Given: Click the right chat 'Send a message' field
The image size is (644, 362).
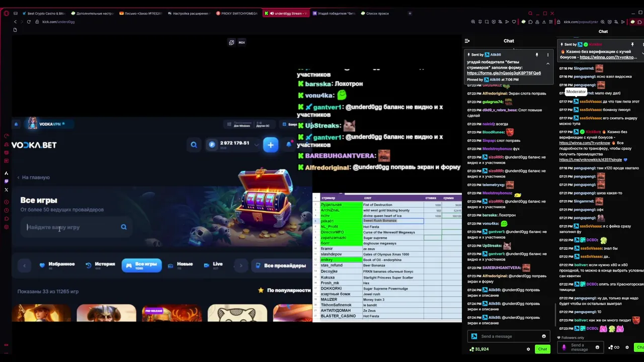Looking at the screenshot, I should pos(581,347).
